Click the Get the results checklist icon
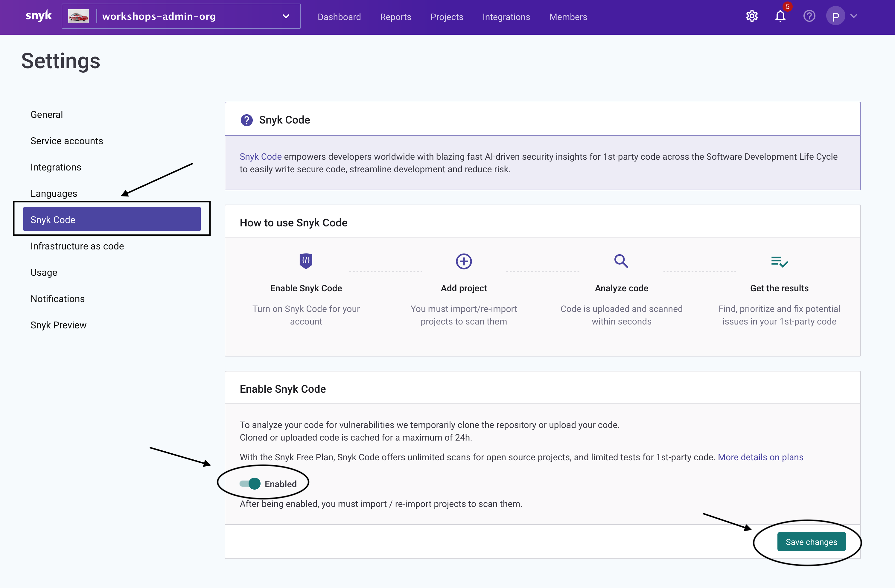 [x=779, y=262]
